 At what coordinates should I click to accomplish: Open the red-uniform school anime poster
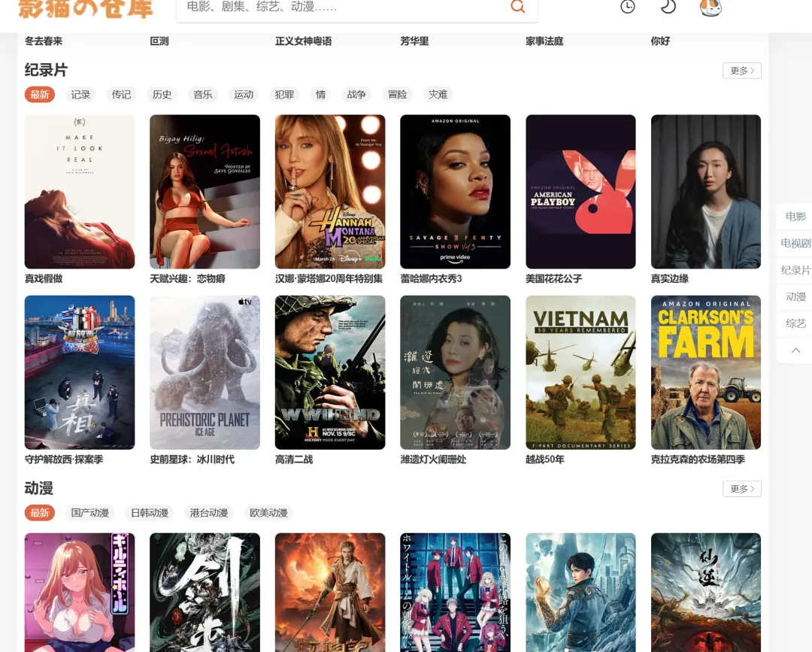455,593
